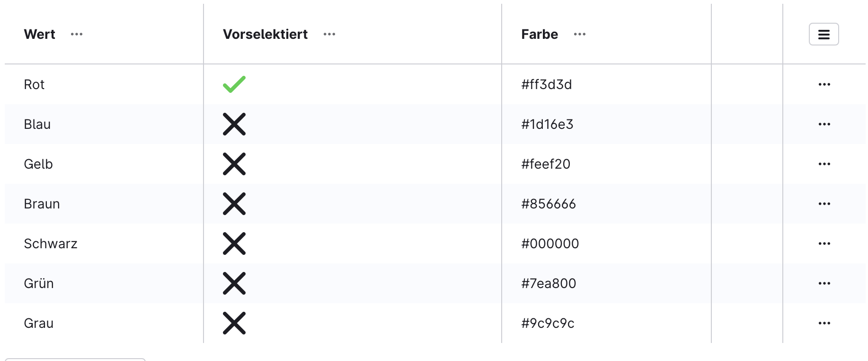Toggle the green preselected checkmark for Rot
Viewport: 868px width, 361px height.
coord(234,84)
